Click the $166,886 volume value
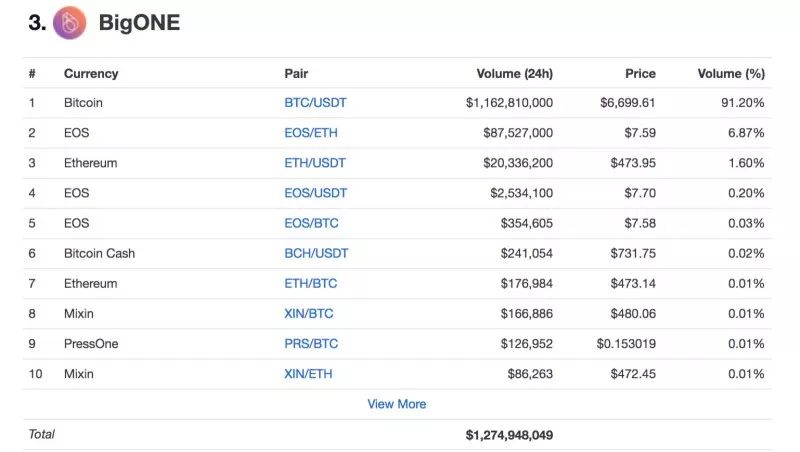 pos(527,313)
